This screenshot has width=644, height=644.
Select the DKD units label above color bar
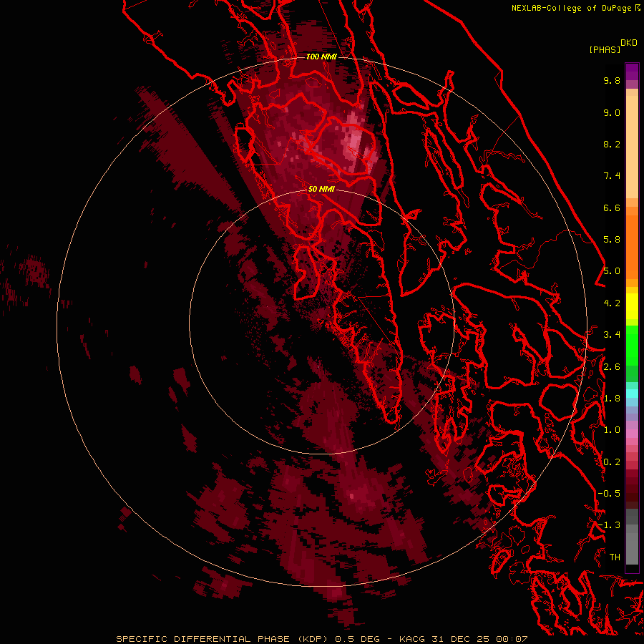[629, 43]
